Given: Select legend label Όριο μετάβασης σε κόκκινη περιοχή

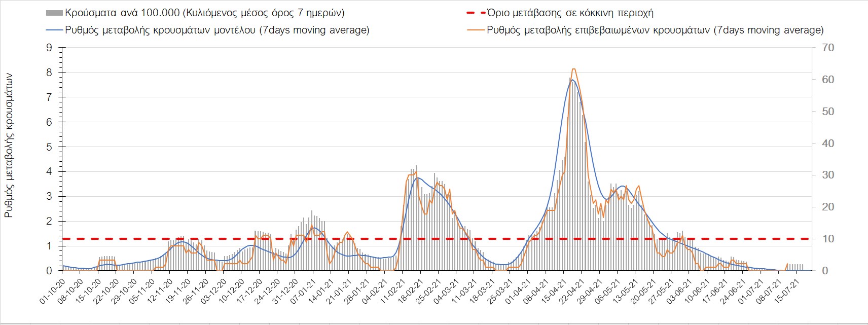Looking at the screenshot, I should click(570, 13).
